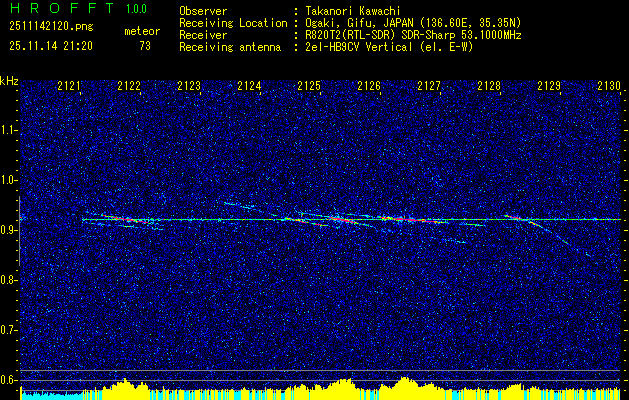
Task: Click the receiving location Ogaki, Gifu, JAPAN
Action: (x=360, y=23)
